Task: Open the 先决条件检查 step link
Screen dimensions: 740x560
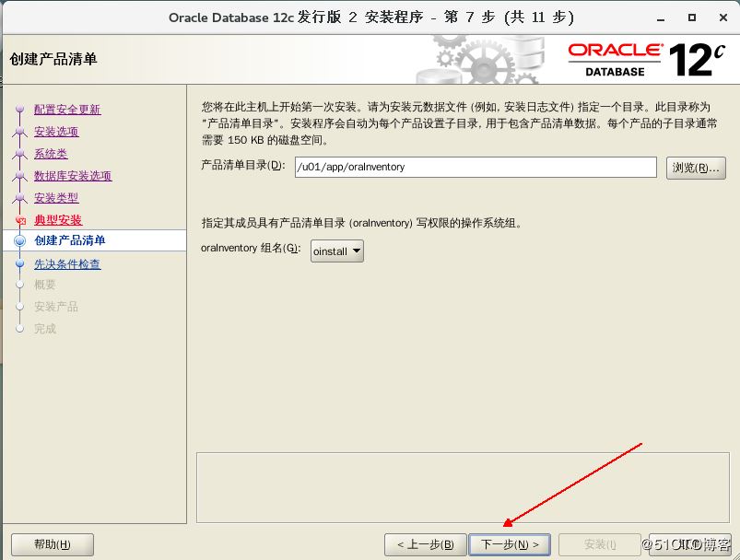Action: coord(67,264)
